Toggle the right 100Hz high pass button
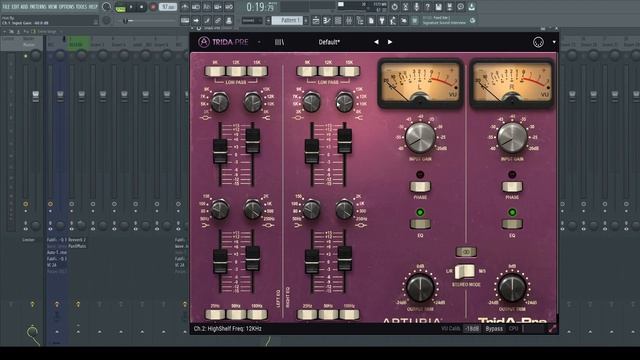Image resolution: width=640 pixels, height=360 pixels. pyautogui.click(x=349, y=314)
